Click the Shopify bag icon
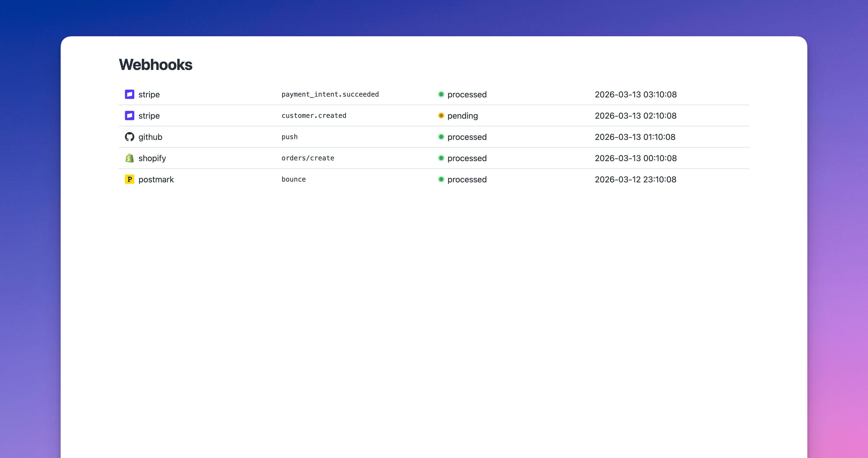Screen dimensions: 868x458 coord(129,158)
